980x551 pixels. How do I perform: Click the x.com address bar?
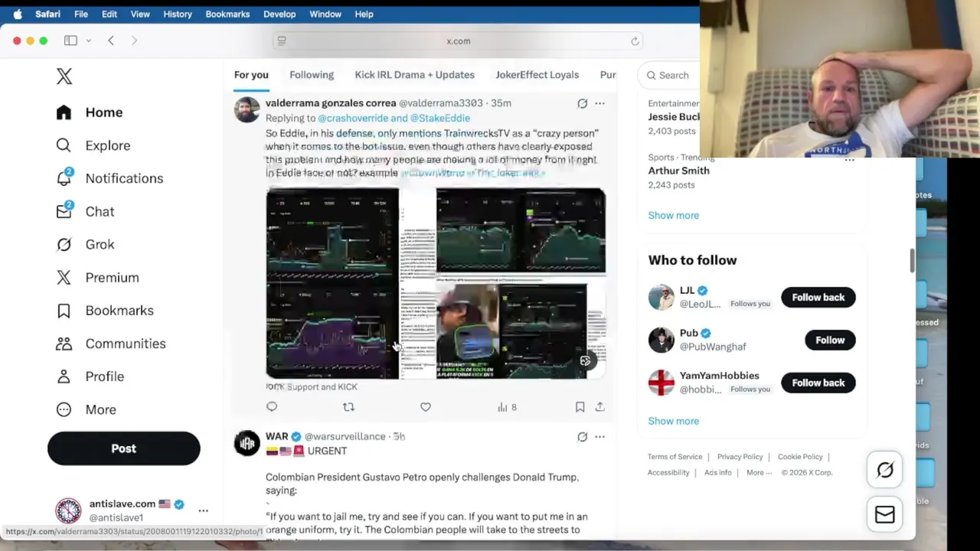click(458, 41)
